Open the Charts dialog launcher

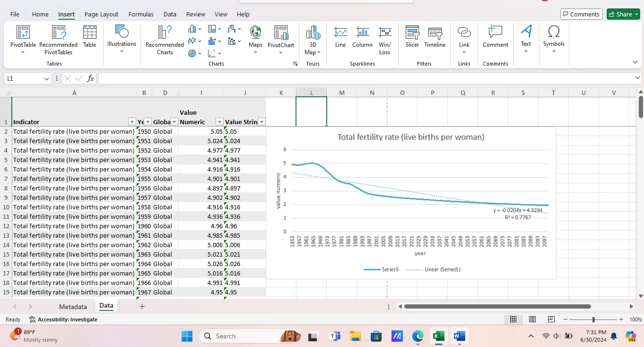tap(296, 64)
